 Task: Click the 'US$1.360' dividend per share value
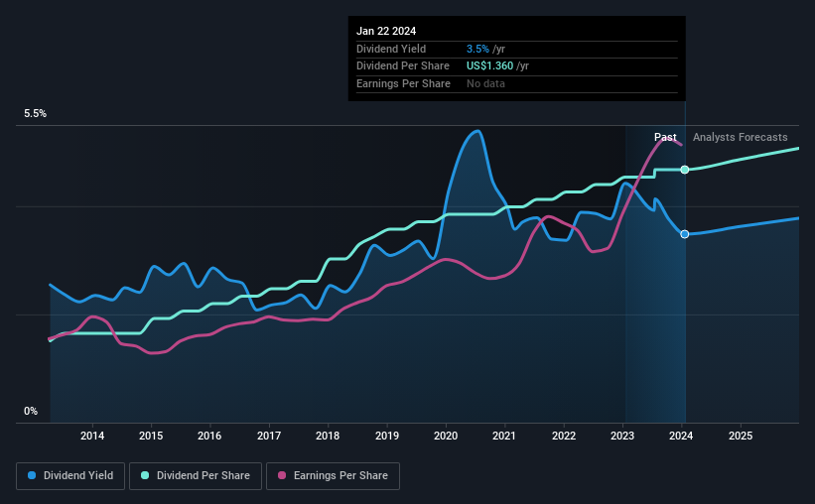pyautogui.click(x=489, y=66)
